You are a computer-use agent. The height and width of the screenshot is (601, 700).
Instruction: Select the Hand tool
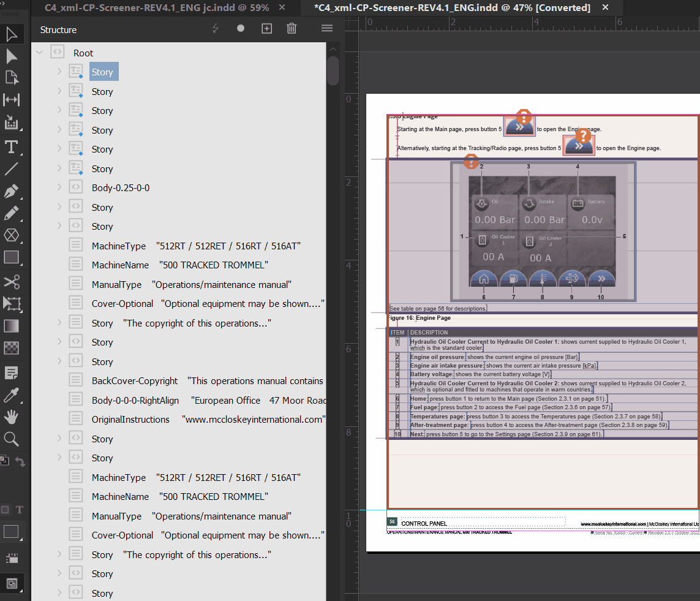point(11,417)
